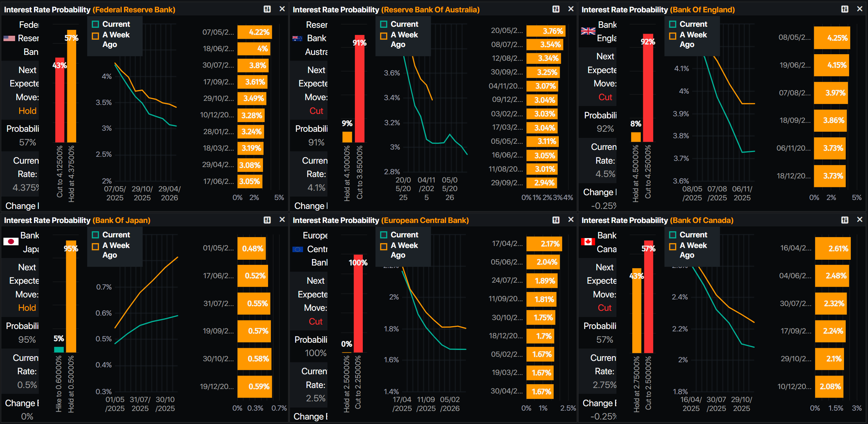This screenshot has height=424, width=868.
Task: Click the Japan flag icon
Action: [x=11, y=242]
